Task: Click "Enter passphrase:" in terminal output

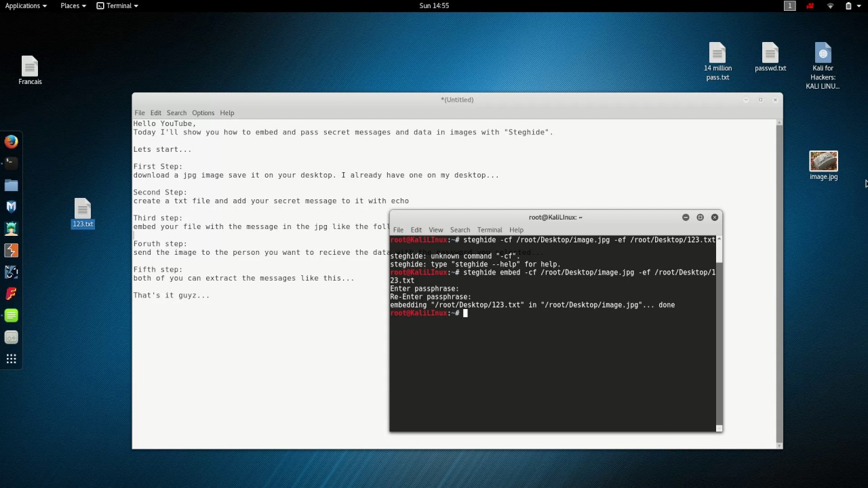Action: pyautogui.click(x=425, y=289)
